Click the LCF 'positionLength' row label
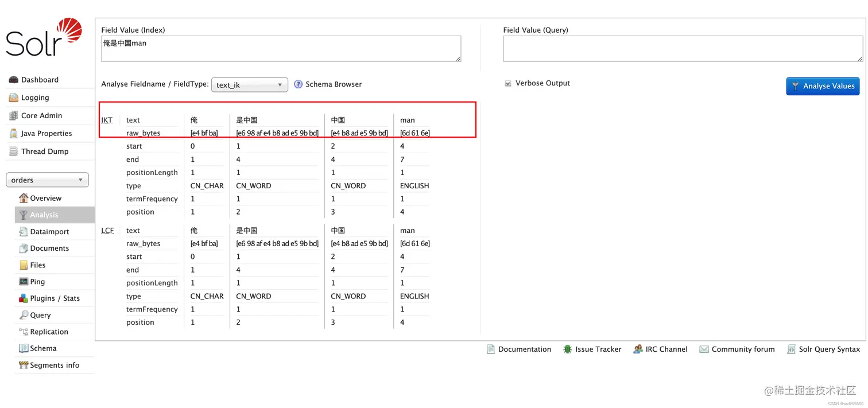868x408 pixels. tap(152, 283)
